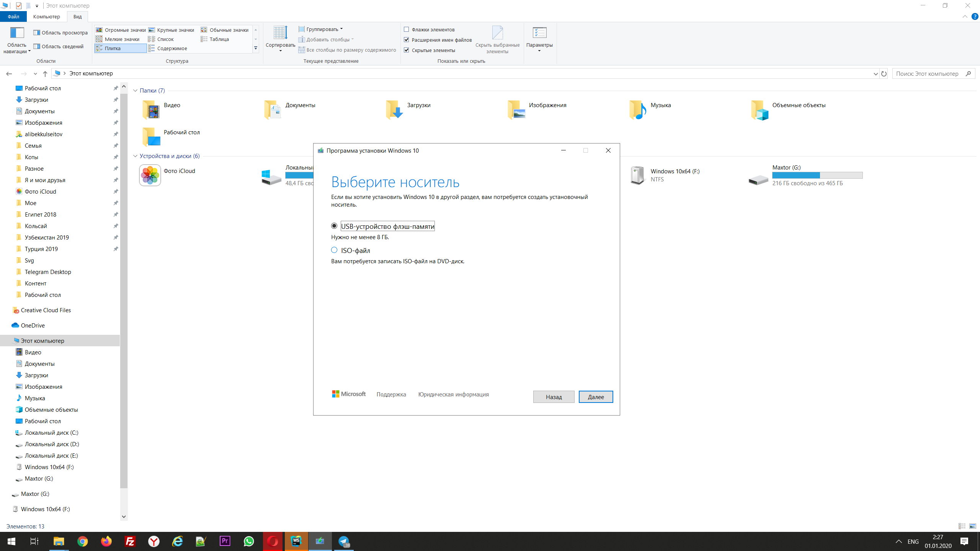
Task: Open recent locations dropdown arrow
Action: 35,73
